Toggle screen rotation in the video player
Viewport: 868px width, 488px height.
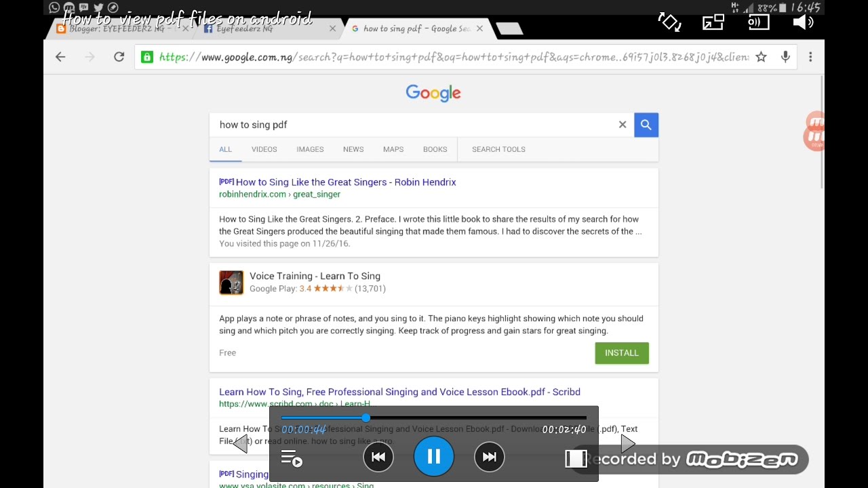tap(669, 22)
